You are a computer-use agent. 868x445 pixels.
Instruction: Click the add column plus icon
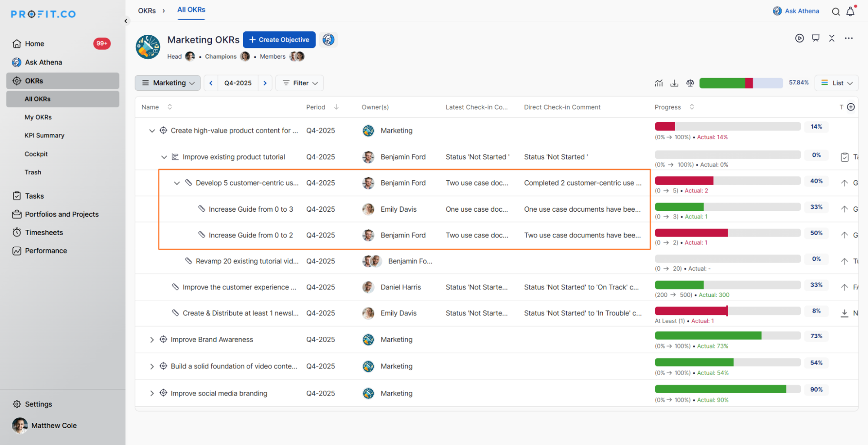[x=851, y=107]
